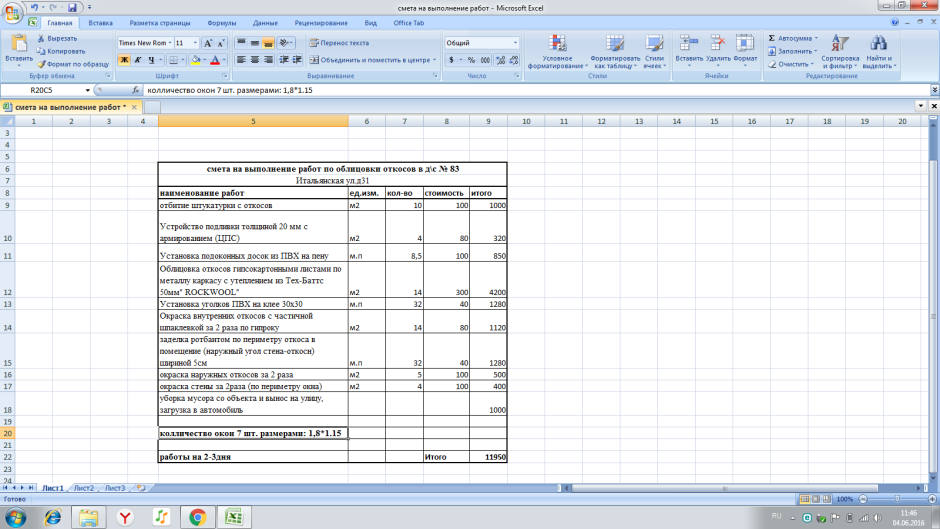940x529 pixels.
Task: Click Wrap Text (Перенос текста)
Action: click(x=339, y=43)
